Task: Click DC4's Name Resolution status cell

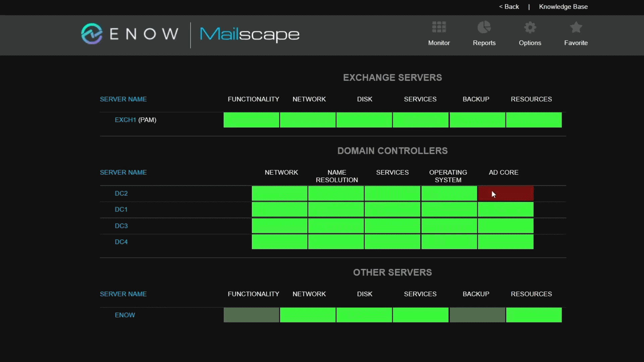Action: click(x=336, y=242)
